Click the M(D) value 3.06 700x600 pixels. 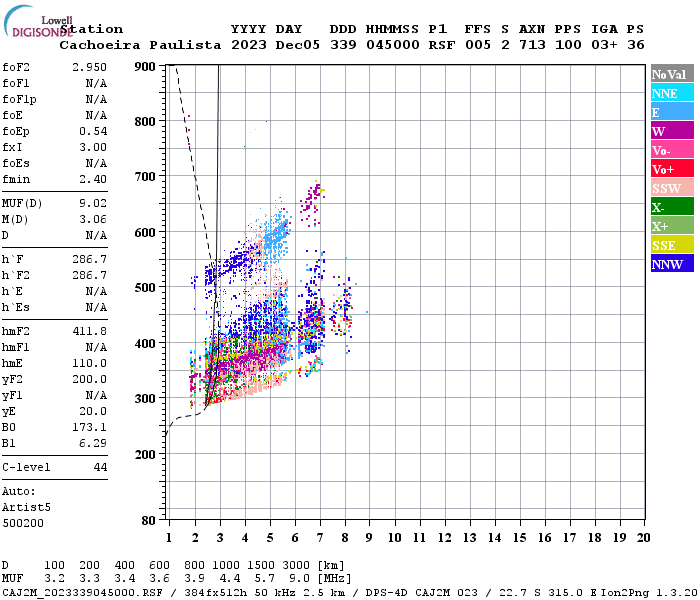click(x=93, y=219)
